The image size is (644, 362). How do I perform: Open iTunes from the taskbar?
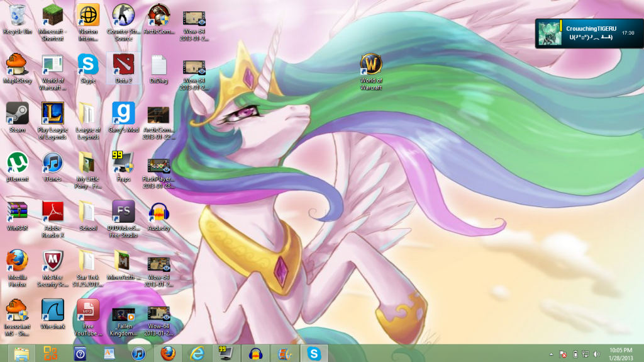tap(139, 354)
